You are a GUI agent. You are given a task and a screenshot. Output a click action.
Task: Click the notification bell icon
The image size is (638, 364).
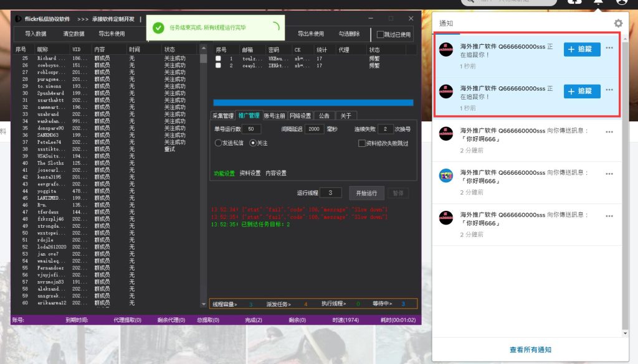[598, 2]
